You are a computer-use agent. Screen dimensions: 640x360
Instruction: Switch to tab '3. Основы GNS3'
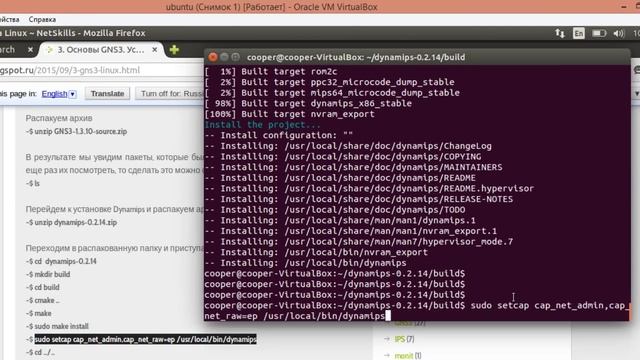point(100,49)
